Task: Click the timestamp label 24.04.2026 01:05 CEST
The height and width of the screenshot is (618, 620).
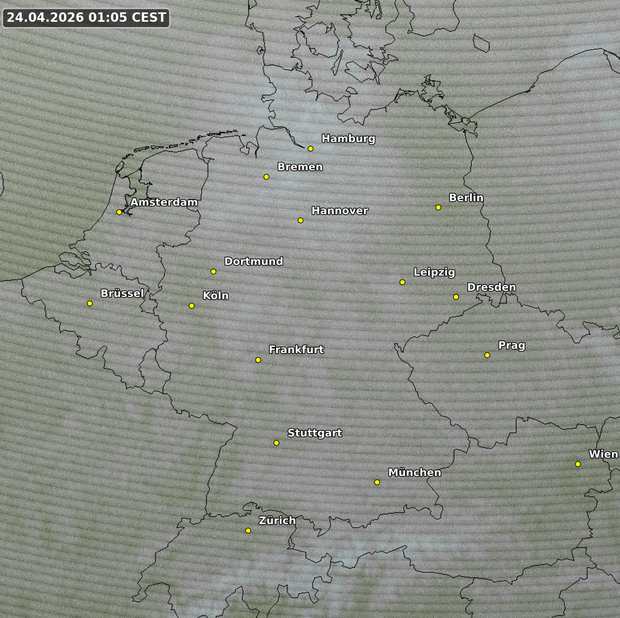Action: click(85, 17)
